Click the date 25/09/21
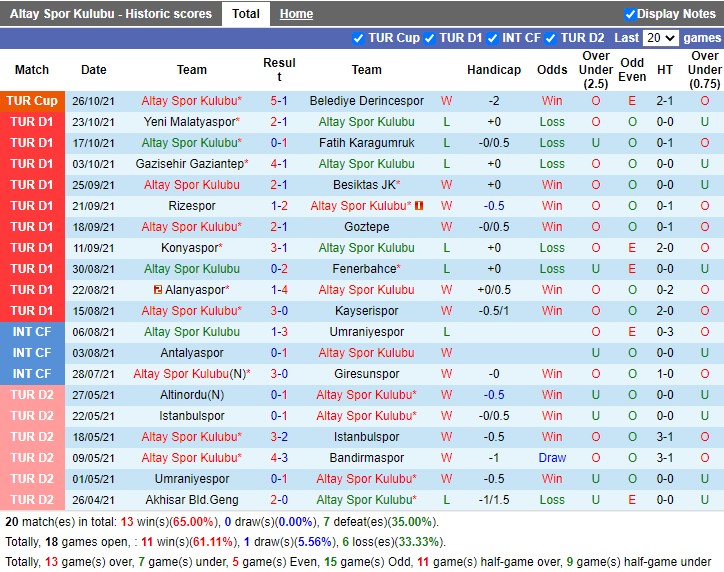Screen dimensions: 724x572 (x=93, y=185)
